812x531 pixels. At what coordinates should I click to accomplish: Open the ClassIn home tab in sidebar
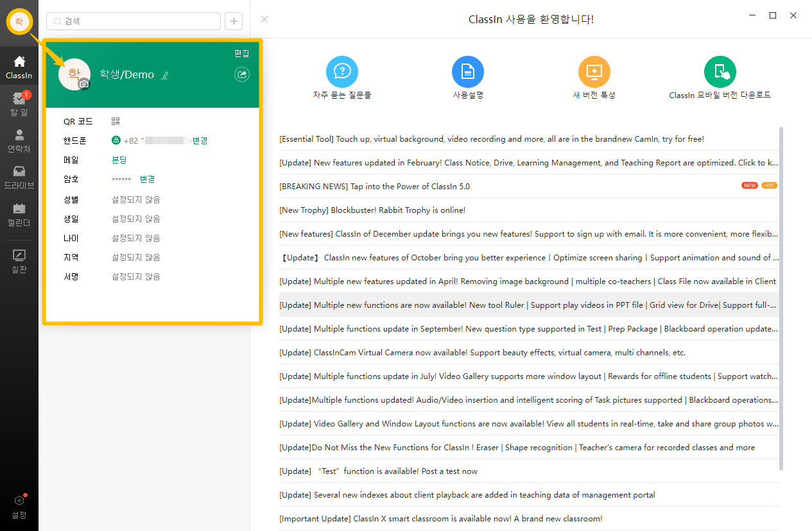pyautogui.click(x=19, y=67)
